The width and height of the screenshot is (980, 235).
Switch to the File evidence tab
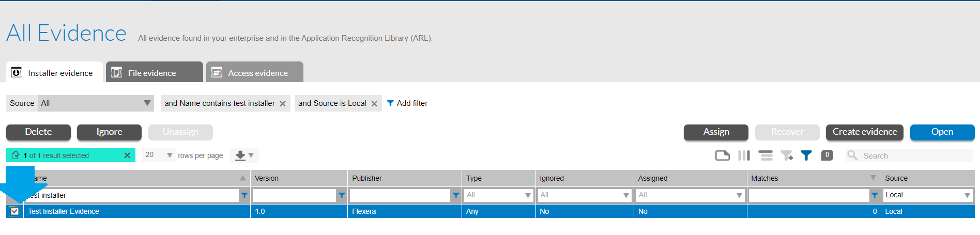[155, 72]
